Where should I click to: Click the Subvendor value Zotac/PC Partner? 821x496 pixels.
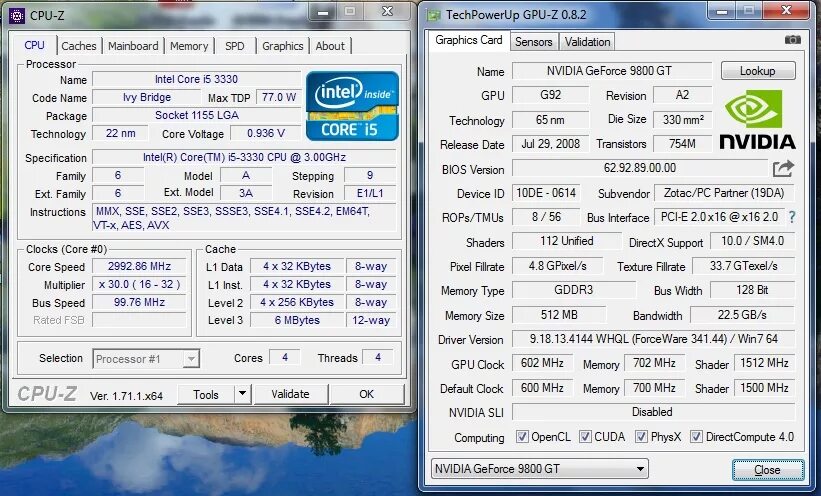click(x=724, y=193)
